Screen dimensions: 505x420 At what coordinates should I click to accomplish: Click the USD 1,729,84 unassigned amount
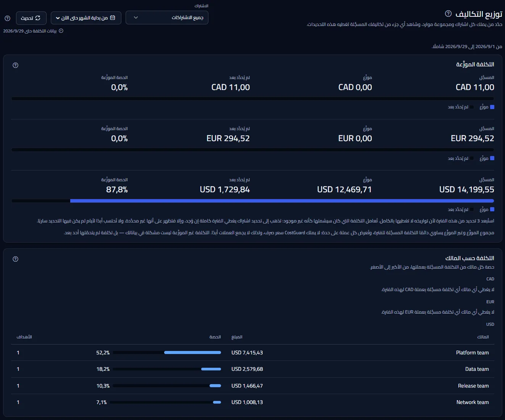[x=225, y=190]
